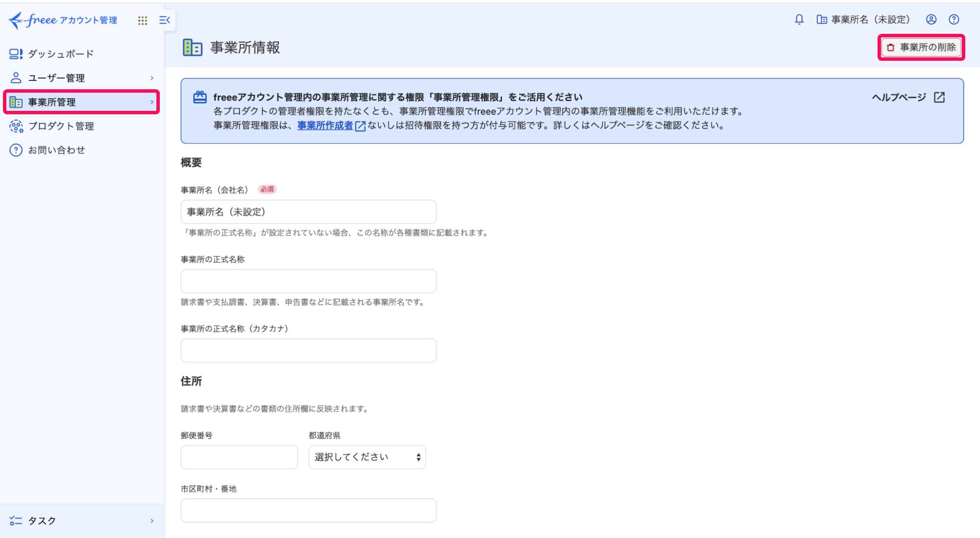
Task: Click 事業所名（未設定） in the top bar
Action: click(870, 20)
